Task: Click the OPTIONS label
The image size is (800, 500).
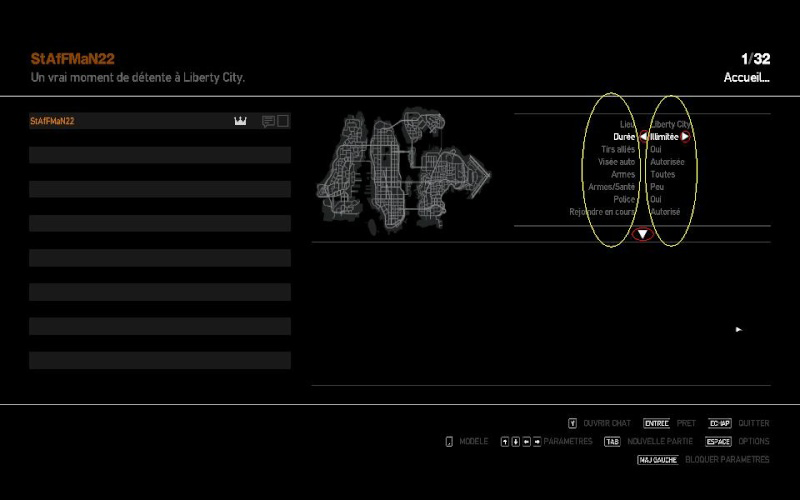Action: 754,441
